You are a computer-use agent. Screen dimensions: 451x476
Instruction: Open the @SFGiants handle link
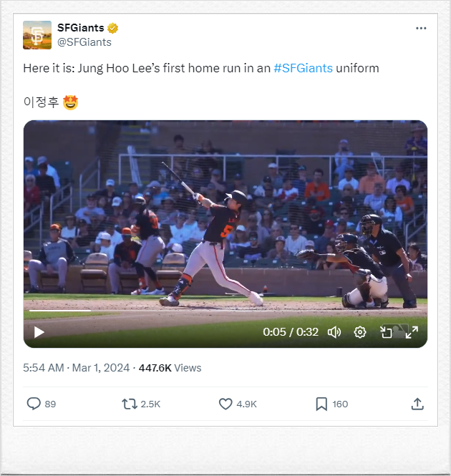84,42
